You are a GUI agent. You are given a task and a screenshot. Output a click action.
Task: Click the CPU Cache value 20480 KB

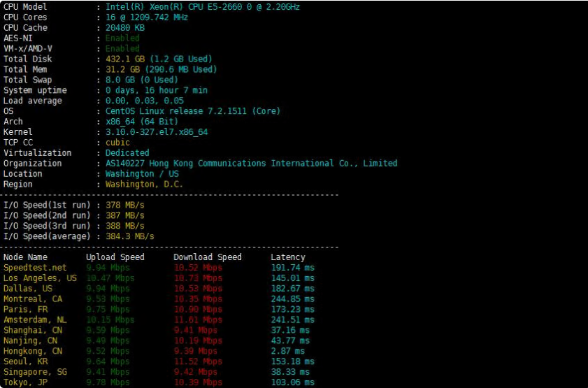(x=125, y=28)
